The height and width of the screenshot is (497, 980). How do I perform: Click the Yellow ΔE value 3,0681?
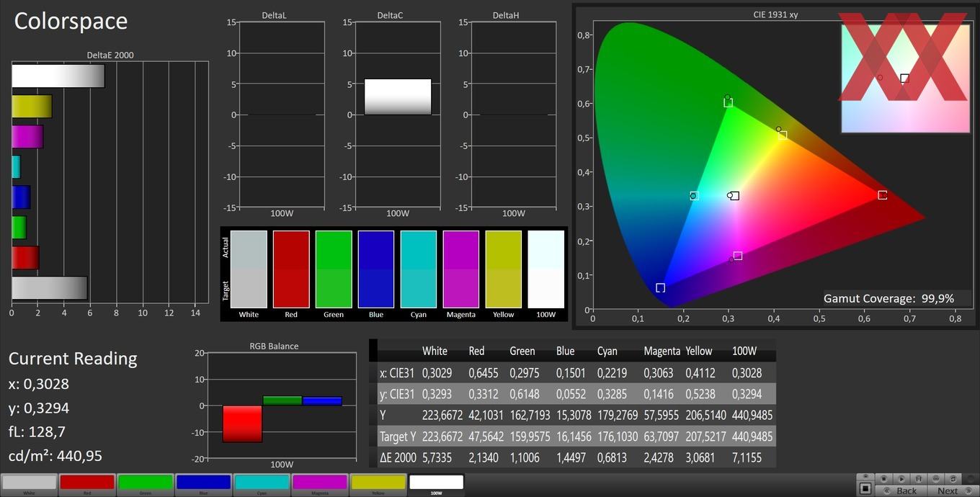point(700,457)
